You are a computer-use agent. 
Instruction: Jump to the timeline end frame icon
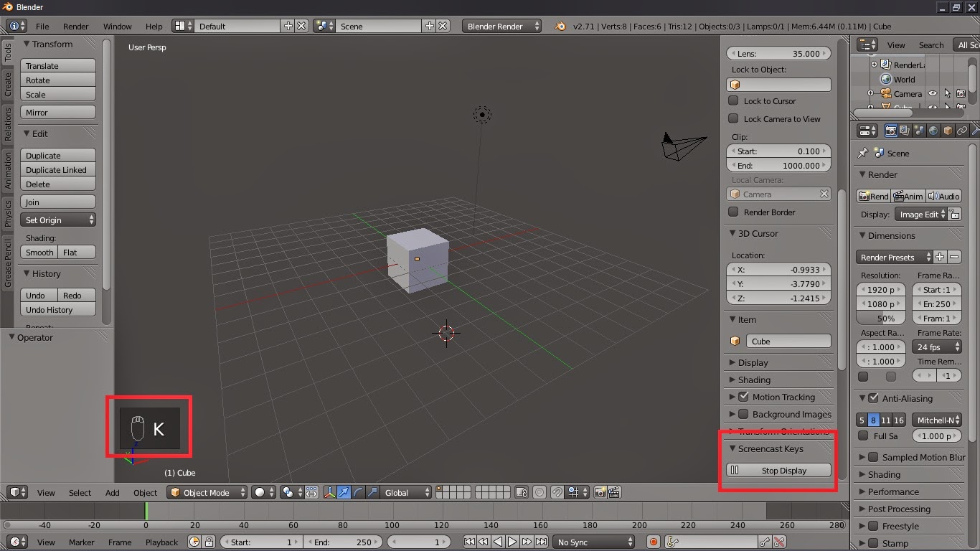[541, 542]
